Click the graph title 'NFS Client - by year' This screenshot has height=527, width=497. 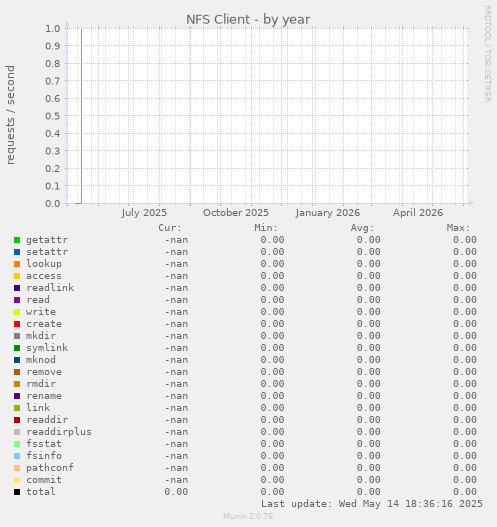pyautogui.click(x=248, y=19)
